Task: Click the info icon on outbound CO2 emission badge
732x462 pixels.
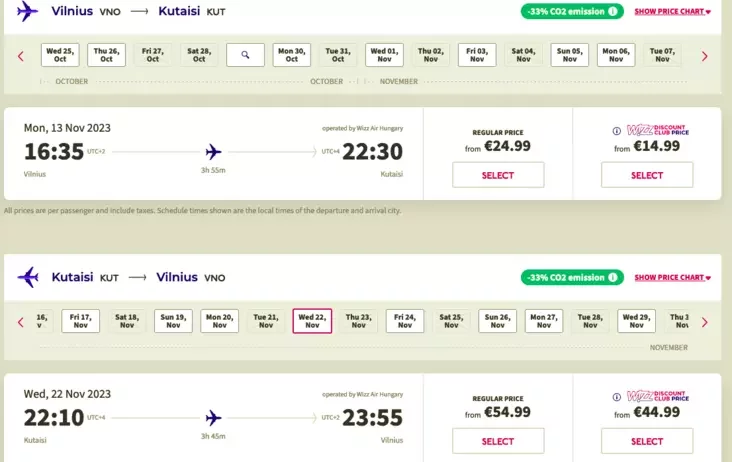Action: coord(612,12)
